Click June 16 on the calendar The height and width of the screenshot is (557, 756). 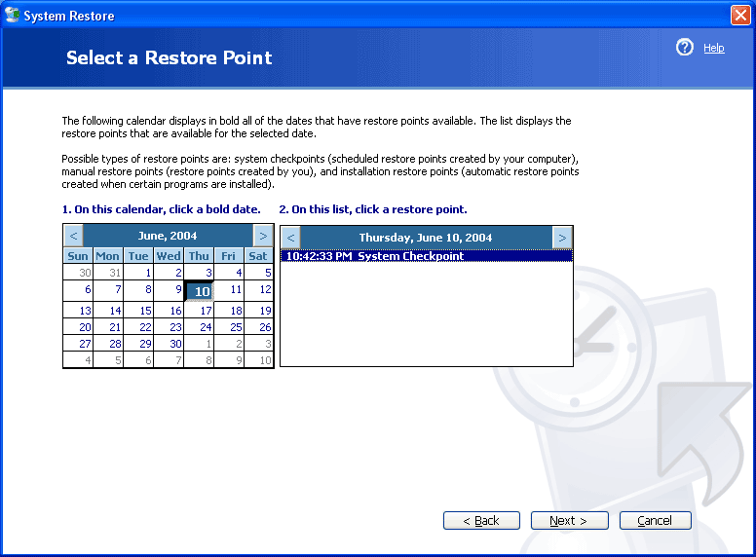coord(169,311)
